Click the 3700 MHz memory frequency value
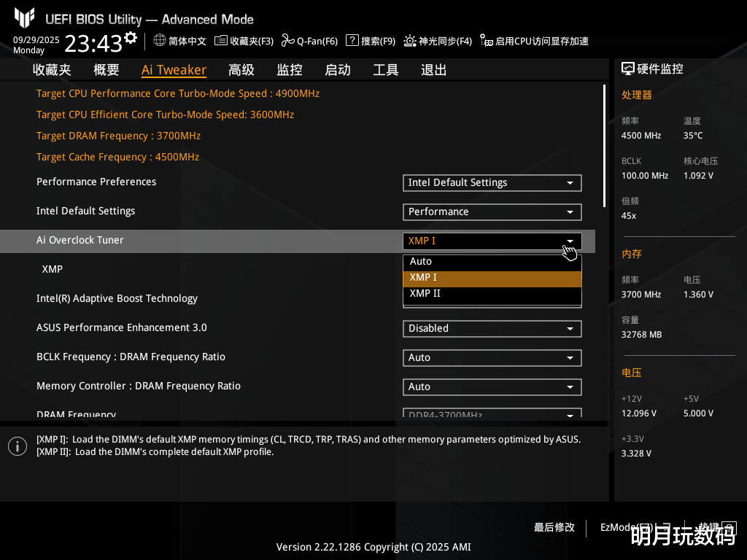The height and width of the screenshot is (560, 747). coord(641,295)
